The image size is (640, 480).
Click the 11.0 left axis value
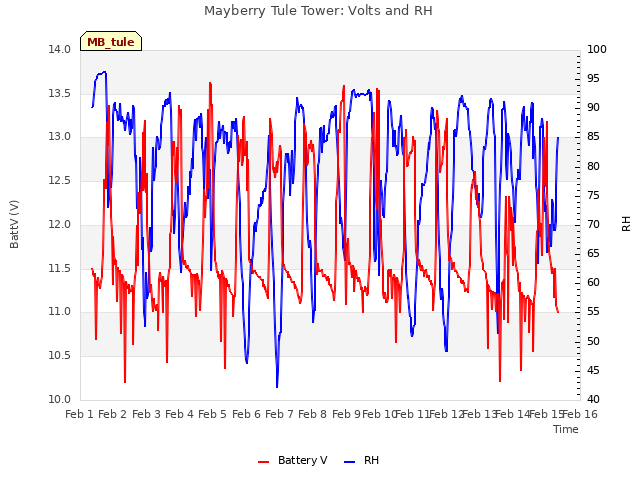point(59,312)
